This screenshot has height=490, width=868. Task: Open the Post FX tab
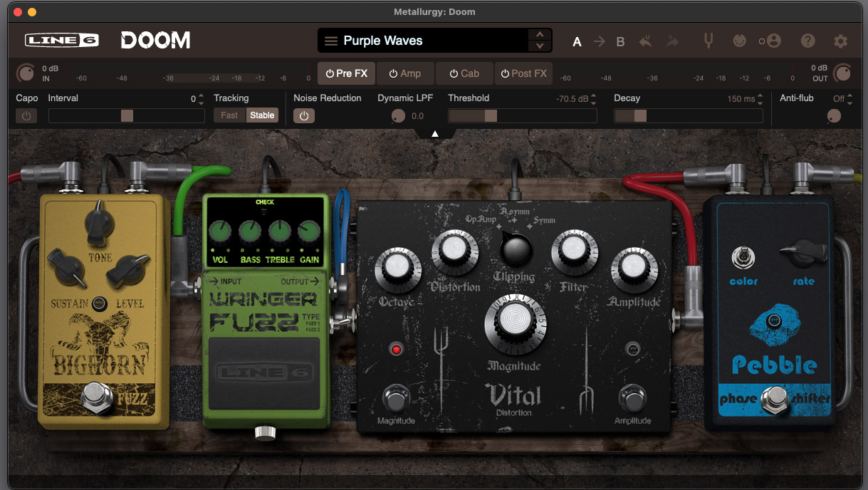click(523, 73)
